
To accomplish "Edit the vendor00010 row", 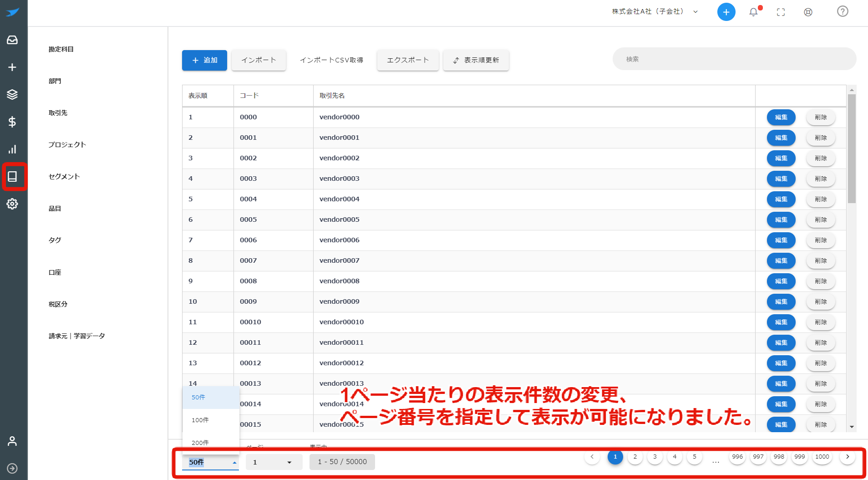I will pyautogui.click(x=781, y=322).
